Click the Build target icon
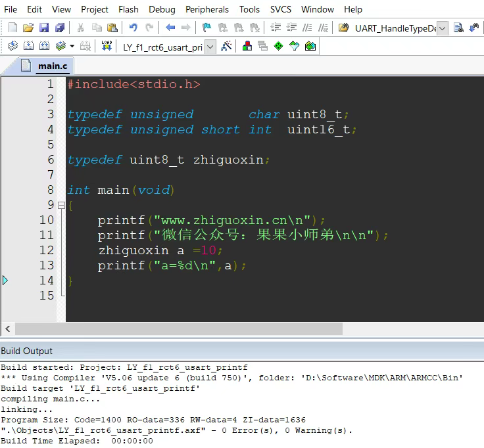 (x=28, y=46)
